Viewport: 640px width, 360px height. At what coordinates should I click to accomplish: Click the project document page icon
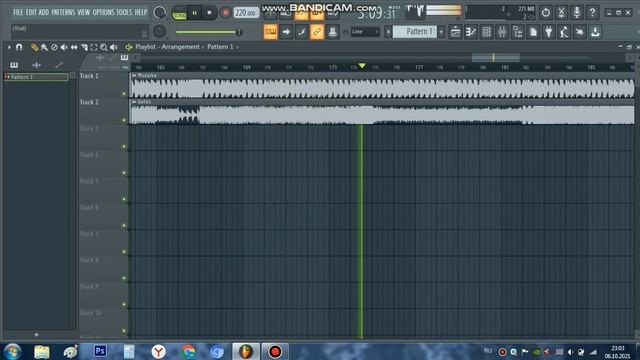pyautogui.click(x=533, y=32)
